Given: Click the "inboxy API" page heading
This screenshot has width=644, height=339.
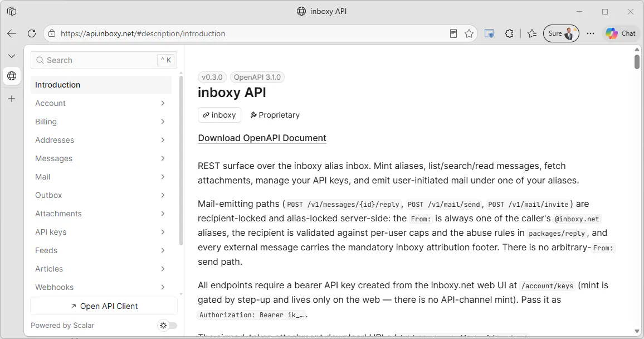Looking at the screenshot, I should (232, 93).
